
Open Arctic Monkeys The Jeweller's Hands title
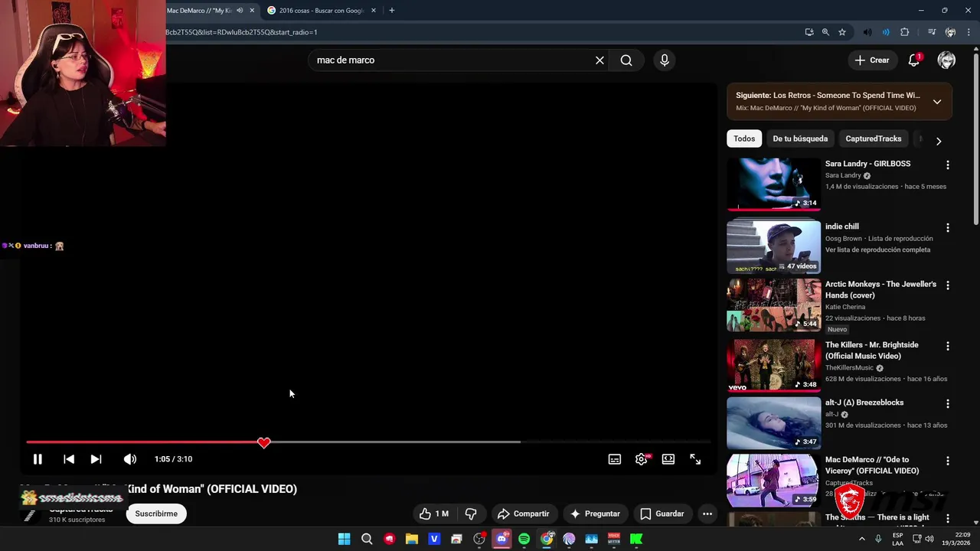880,289
